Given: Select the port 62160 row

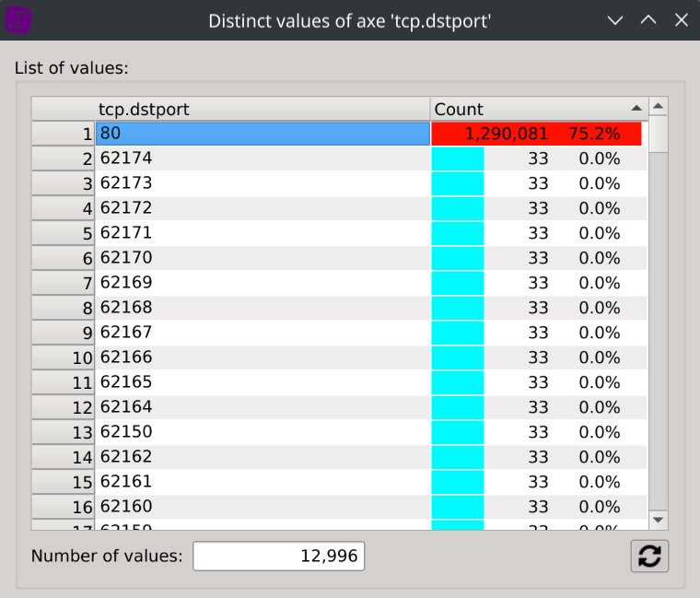Looking at the screenshot, I should pyautogui.click(x=262, y=507).
